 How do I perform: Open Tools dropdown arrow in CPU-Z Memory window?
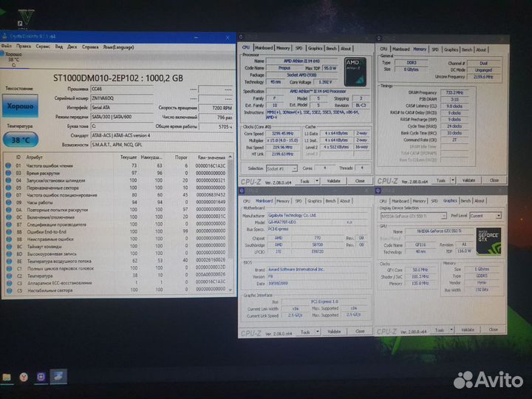(453, 180)
